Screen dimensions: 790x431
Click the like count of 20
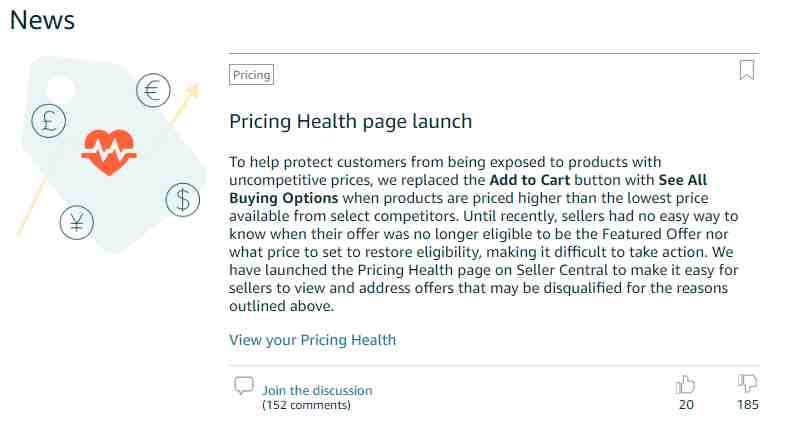(x=686, y=404)
